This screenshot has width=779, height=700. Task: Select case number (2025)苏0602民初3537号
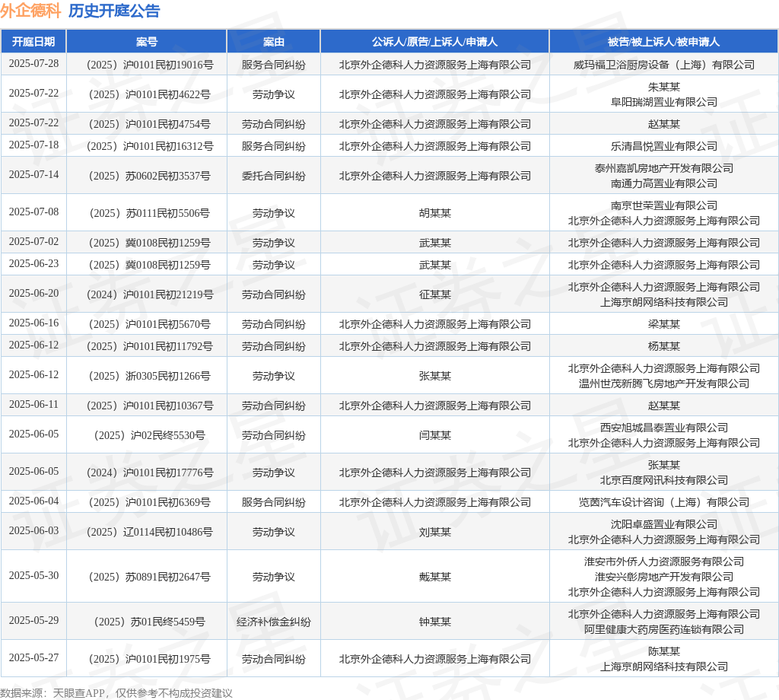(150, 176)
